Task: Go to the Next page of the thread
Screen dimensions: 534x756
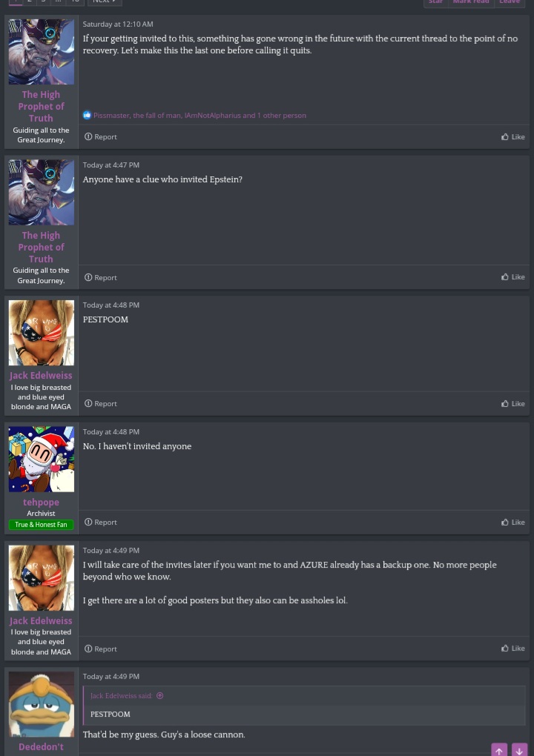Action: click(105, 1)
